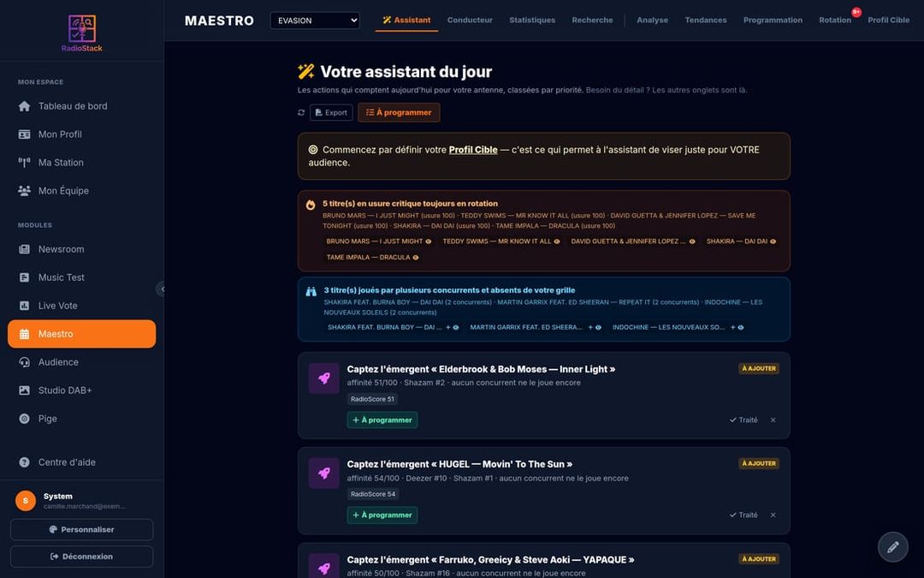Click the floating pencil edit button
The height and width of the screenshot is (578, 924).
(x=892, y=547)
